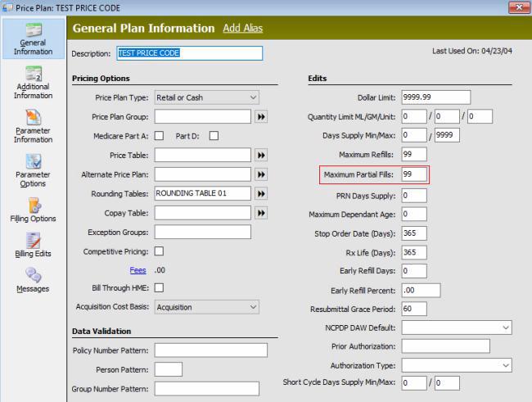Click the Exception Groups input field
This screenshot has width=532, height=402.
click(x=203, y=233)
